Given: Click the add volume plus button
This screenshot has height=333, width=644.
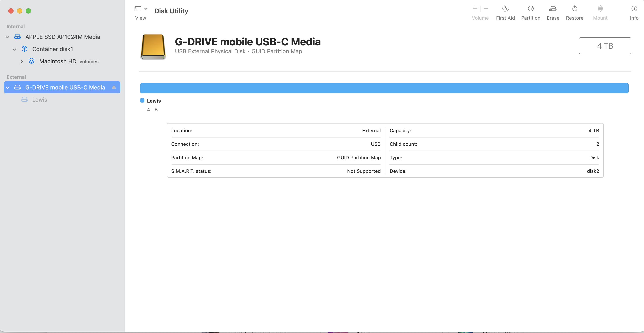Looking at the screenshot, I should tap(475, 9).
